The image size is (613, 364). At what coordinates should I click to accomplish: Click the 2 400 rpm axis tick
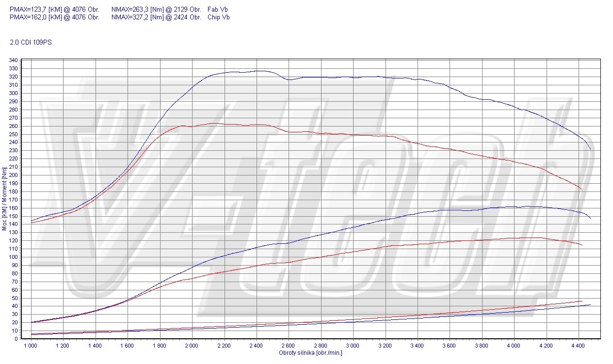(x=256, y=346)
